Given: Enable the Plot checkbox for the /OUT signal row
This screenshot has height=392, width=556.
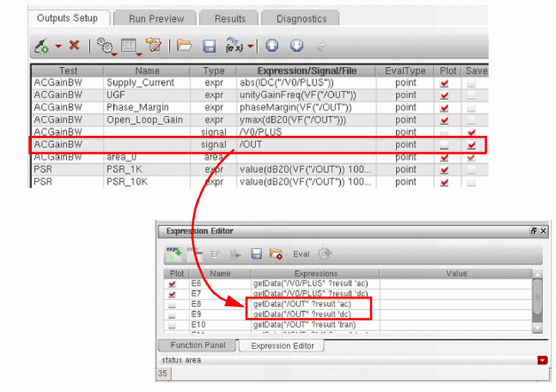Looking at the screenshot, I should click(x=444, y=145).
